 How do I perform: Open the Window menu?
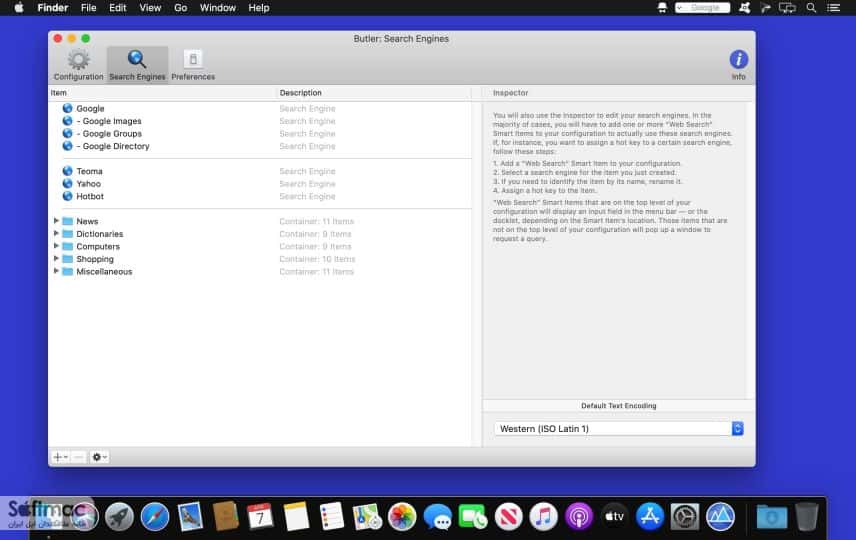tap(217, 8)
